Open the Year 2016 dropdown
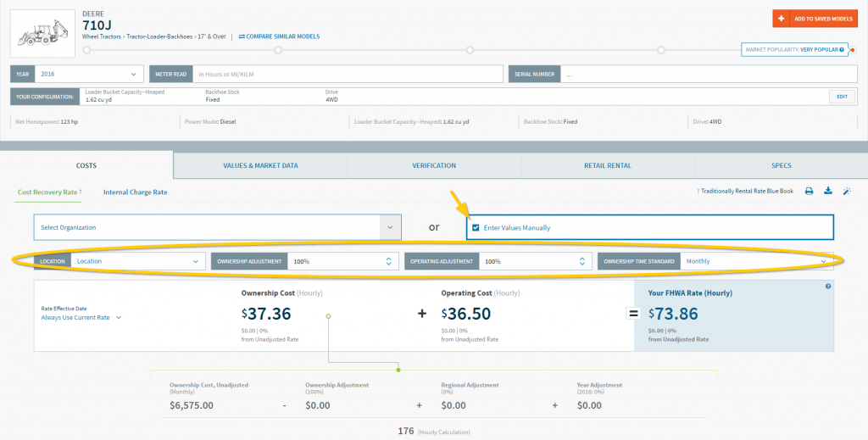 [88, 74]
